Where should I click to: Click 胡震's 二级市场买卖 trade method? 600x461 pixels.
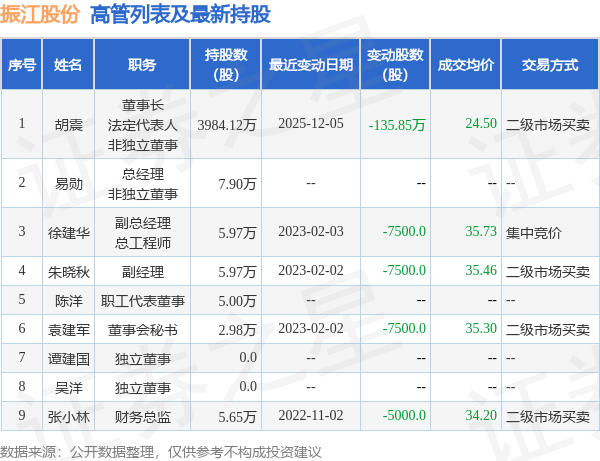coord(548,125)
